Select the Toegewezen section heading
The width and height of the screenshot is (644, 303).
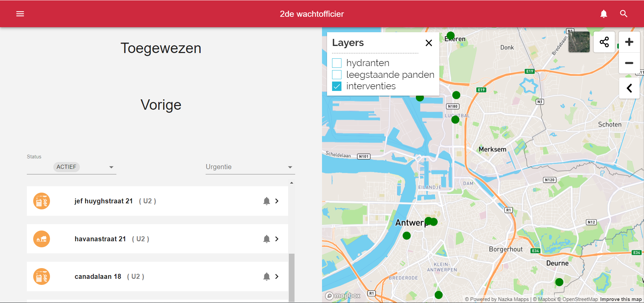click(x=161, y=48)
